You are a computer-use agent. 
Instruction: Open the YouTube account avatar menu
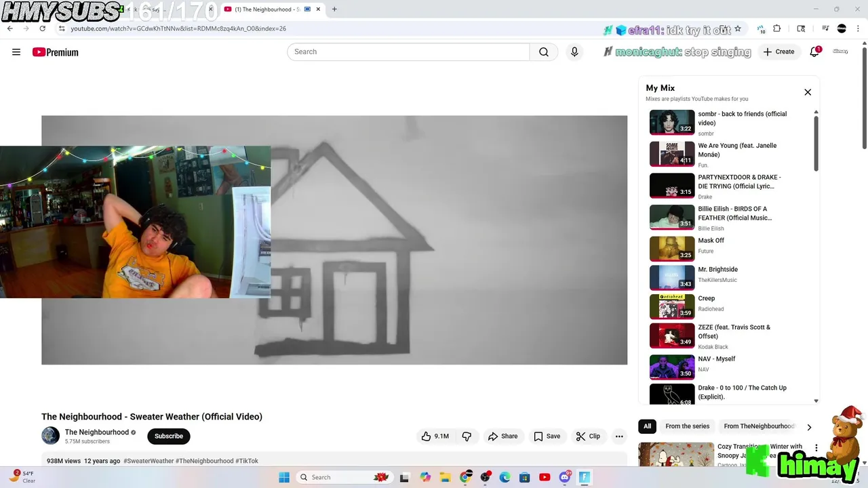[x=841, y=52]
